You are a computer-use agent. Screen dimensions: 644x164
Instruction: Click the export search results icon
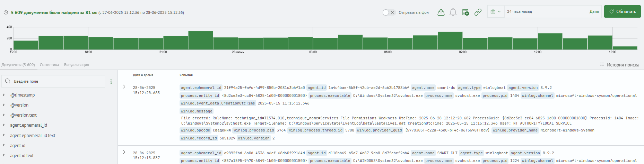[441, 12]
